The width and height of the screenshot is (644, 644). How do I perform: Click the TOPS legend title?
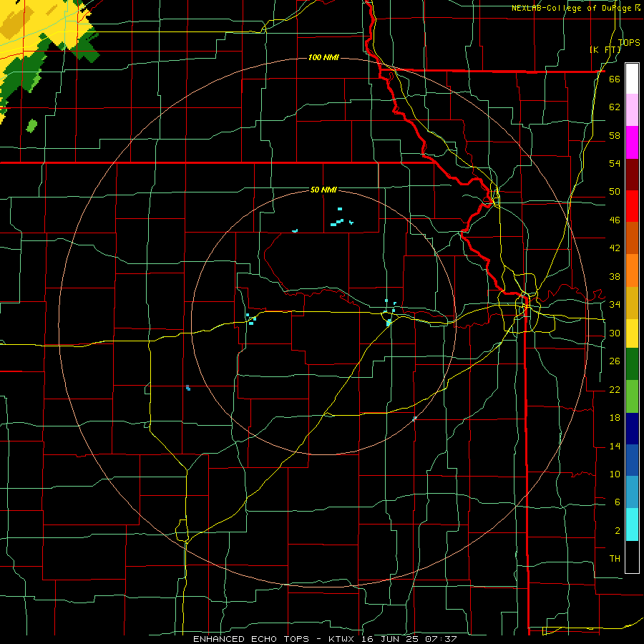pos(629,42)
